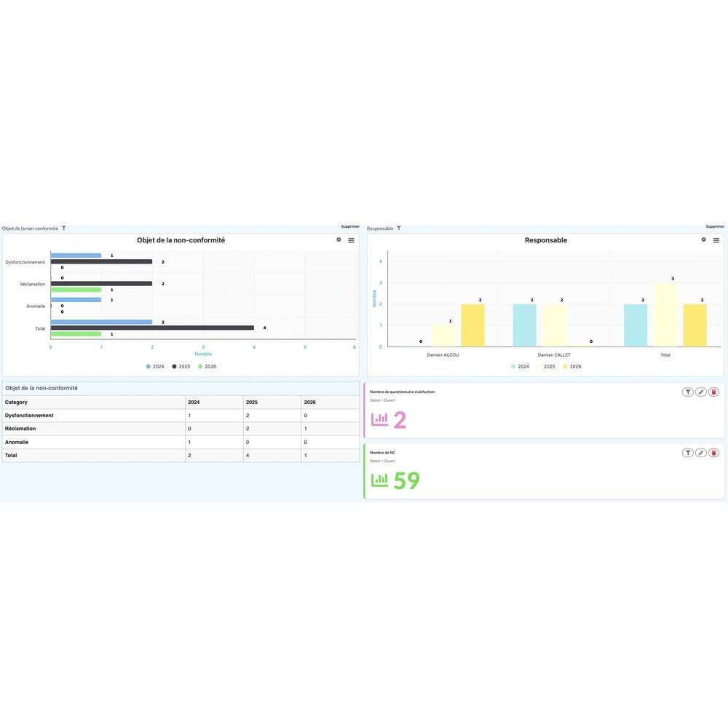Select the Réclamation row in the table

pyautogui.click(x=181, y=429)
